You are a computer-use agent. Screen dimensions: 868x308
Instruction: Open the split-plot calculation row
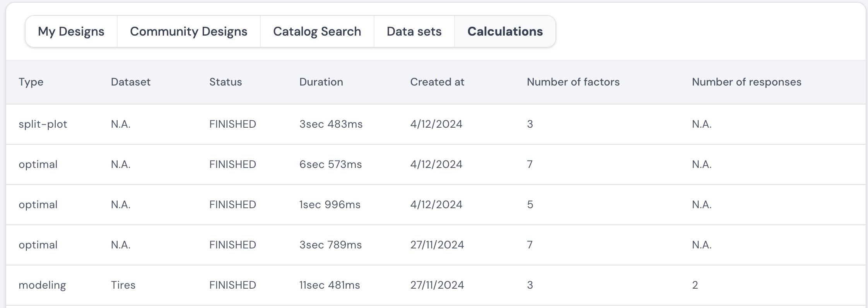[x=436, y=124]
